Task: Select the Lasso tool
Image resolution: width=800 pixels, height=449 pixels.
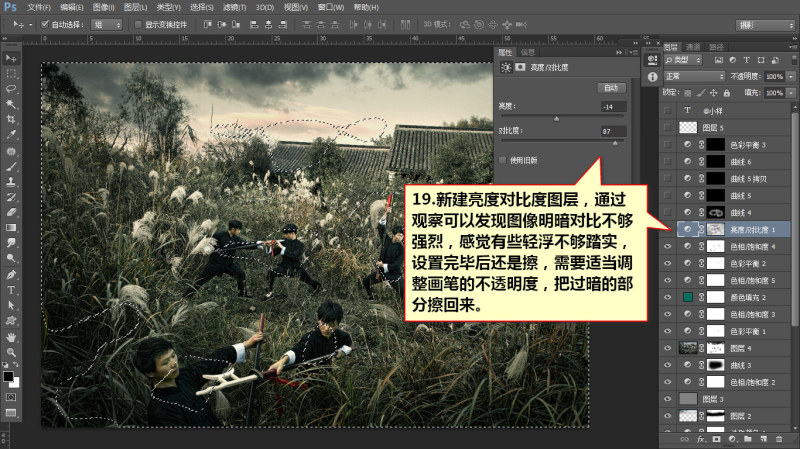Action: pos(11,88)
